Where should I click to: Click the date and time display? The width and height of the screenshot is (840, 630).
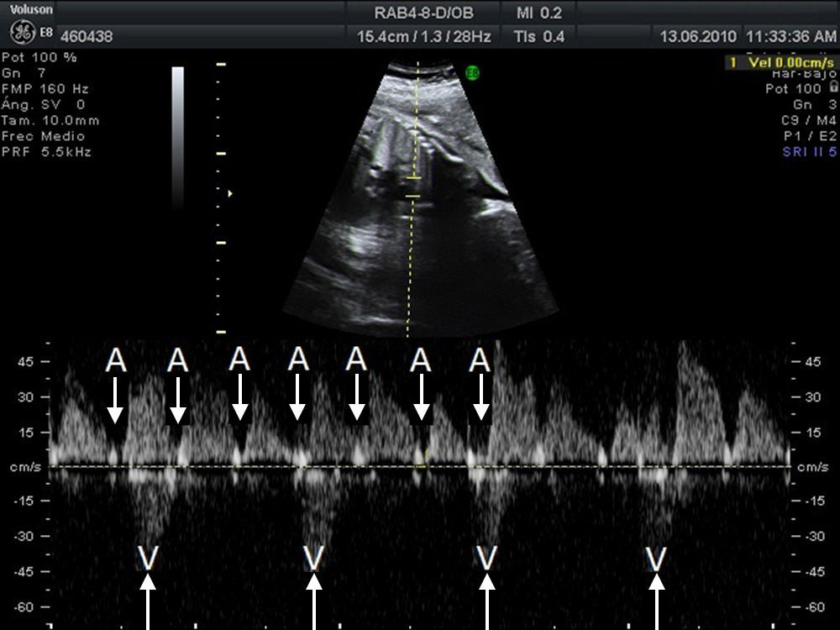click(747, 37)
